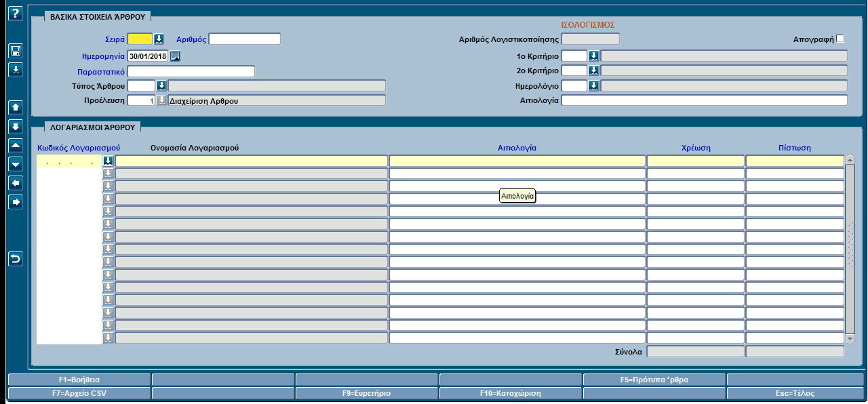Click the sidebar list-lookup arrow below save icon
The width and height of the screenshot is (868, 404).
[x=16, y=69]
